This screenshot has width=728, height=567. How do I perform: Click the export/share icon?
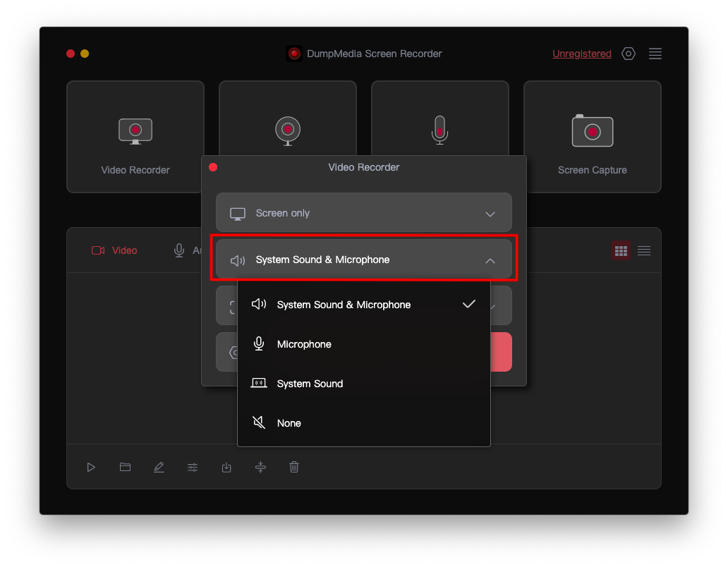(226, 467)
